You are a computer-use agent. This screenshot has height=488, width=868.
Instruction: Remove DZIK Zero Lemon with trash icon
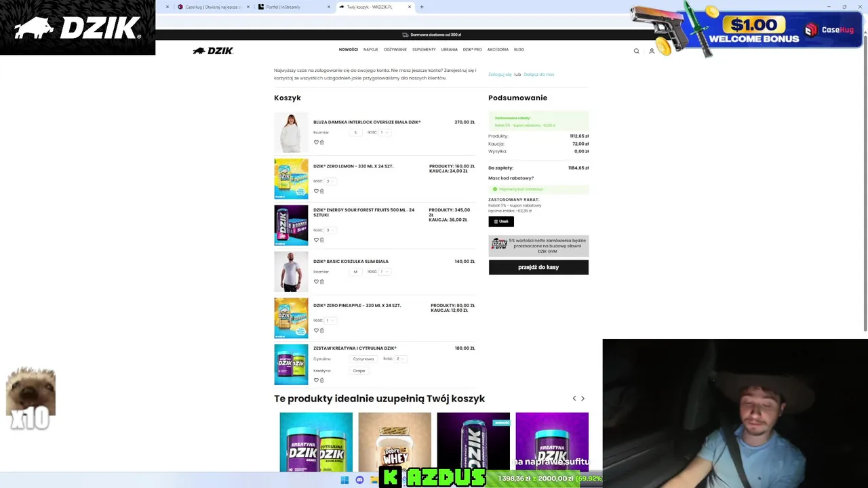click(322, 191)
